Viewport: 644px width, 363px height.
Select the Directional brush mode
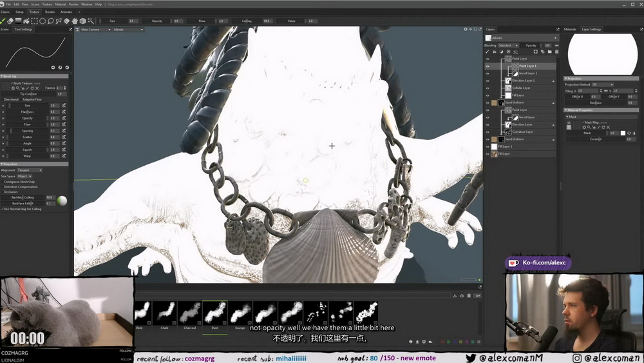point(11,99)
